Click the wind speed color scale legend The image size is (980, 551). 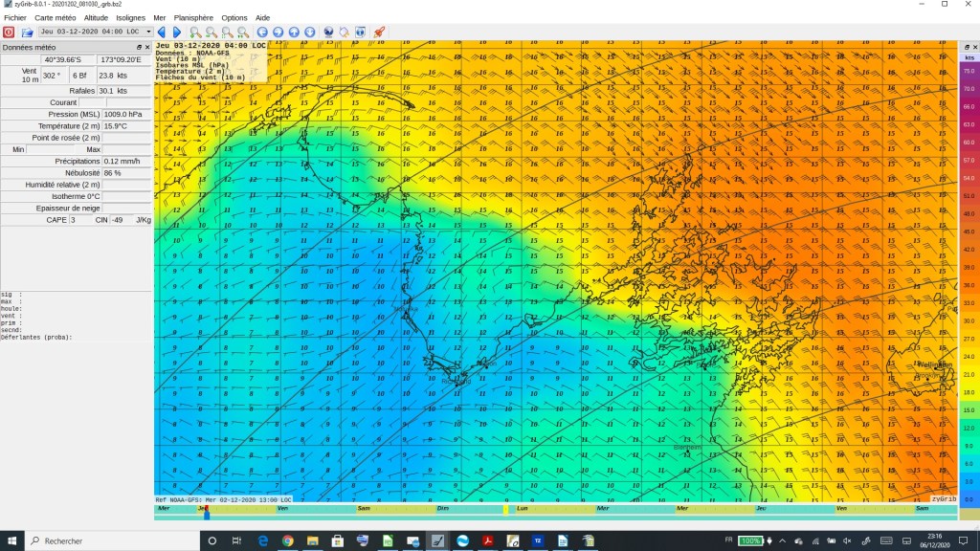click(969, 277)
